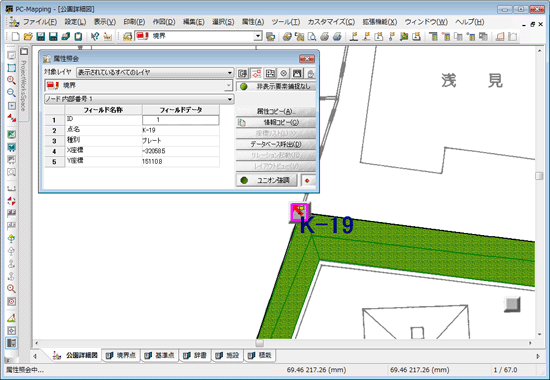Image resolution: width=550 pixels, height=380 pixels.
Task: Select the rectangle selection tool in sidebar
Action: click(11, 68)
